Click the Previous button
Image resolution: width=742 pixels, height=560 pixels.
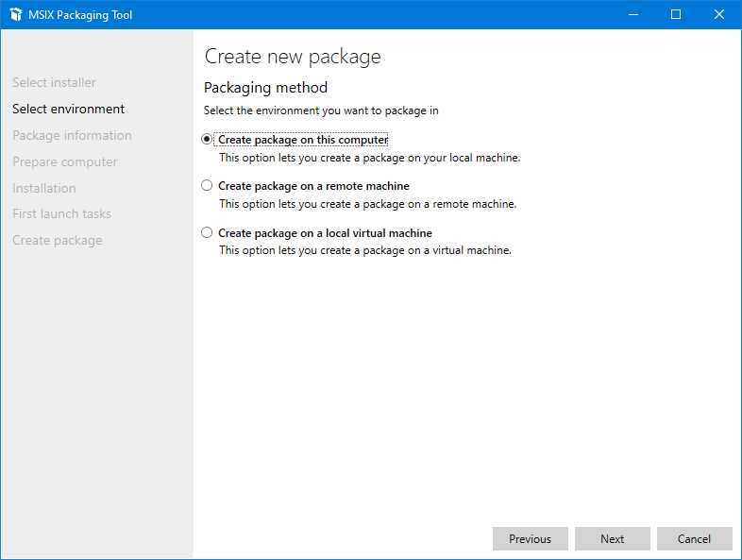click(x=530, y=538)
